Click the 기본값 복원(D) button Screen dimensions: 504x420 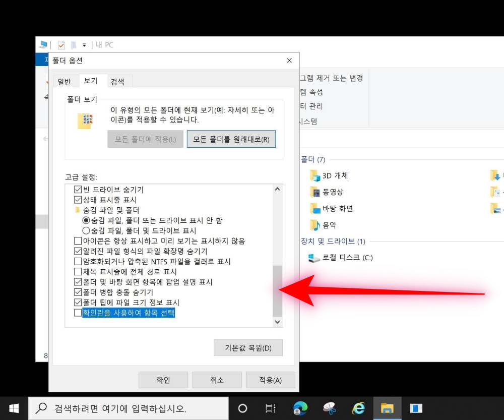tap(248, 348)
